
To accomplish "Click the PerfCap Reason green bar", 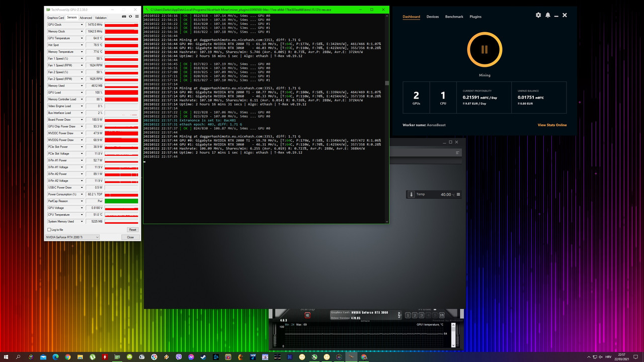I will click(121, 201).
